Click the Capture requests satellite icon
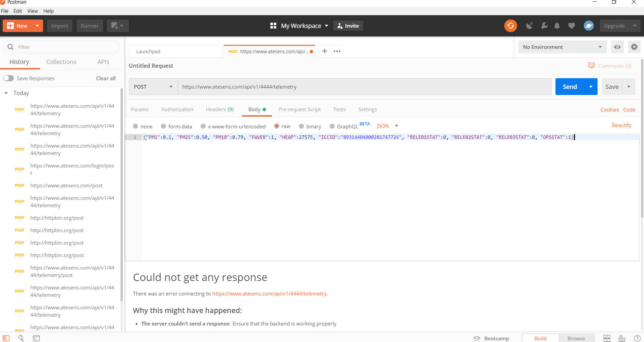Image resolution: width=644 pixels, height=342 pixels. pyautogui.click(x=530, y=26)
